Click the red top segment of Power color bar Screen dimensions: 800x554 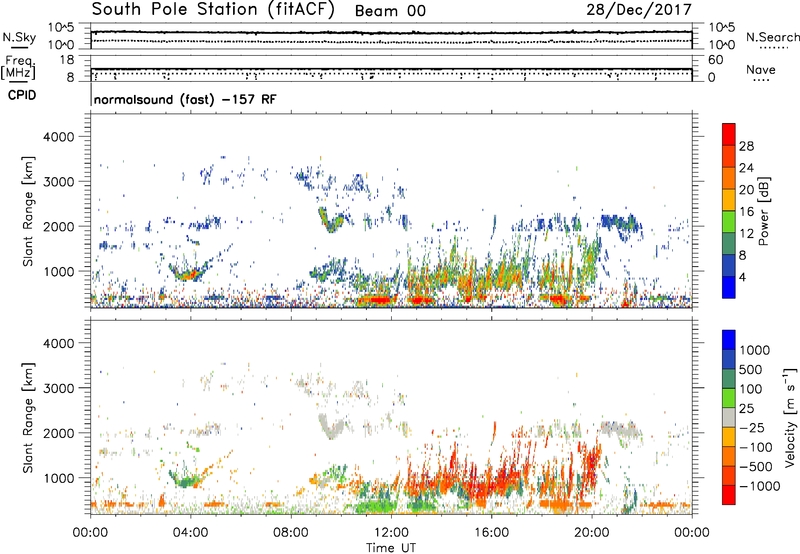pyautogui.click(x=729, y=133)
